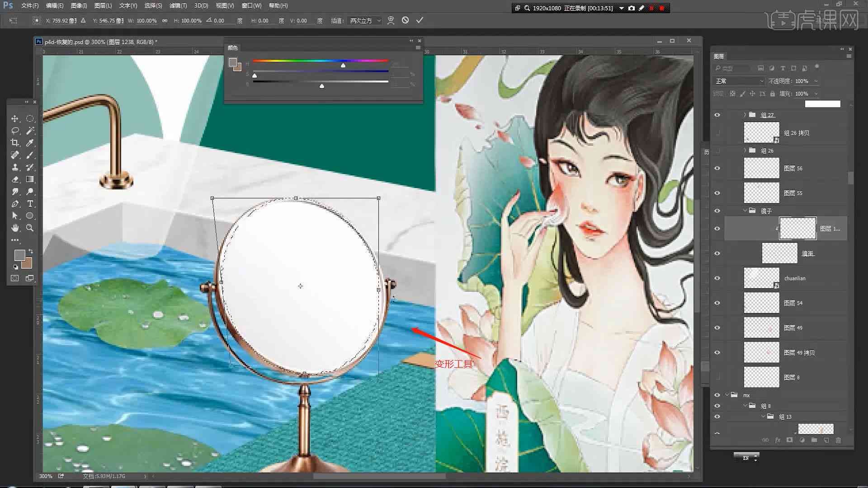
Task: Click the delete layer trash icon
Action: (x=838, y=440)
